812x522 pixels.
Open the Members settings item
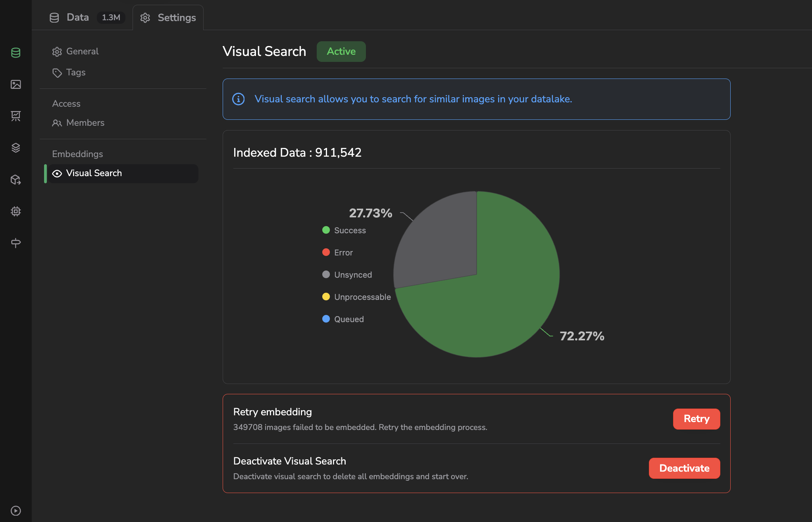click(85, 123)
